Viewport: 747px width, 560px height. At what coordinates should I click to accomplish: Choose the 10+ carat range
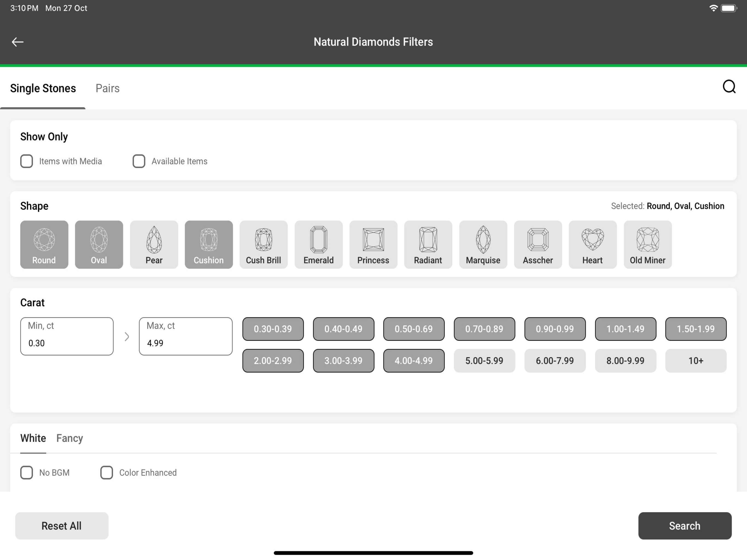[x=696, y=361]
